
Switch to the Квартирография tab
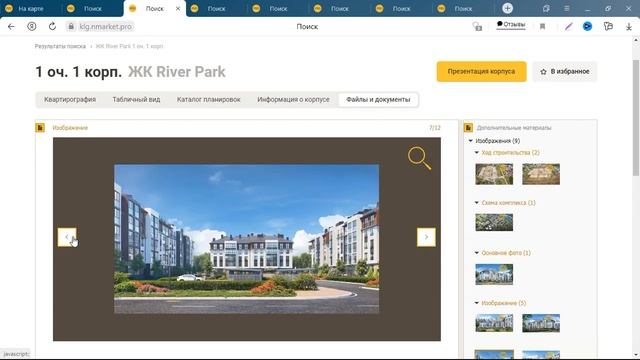click(x=70, y=100)
